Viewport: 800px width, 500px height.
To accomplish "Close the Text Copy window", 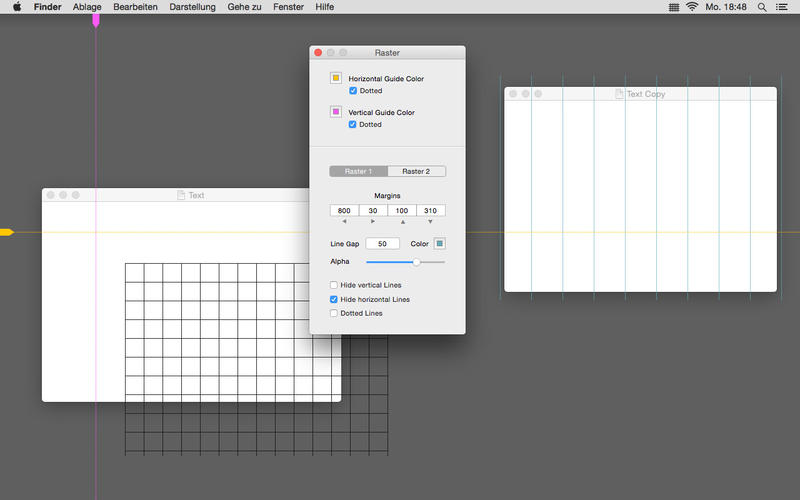I will 513,94.
